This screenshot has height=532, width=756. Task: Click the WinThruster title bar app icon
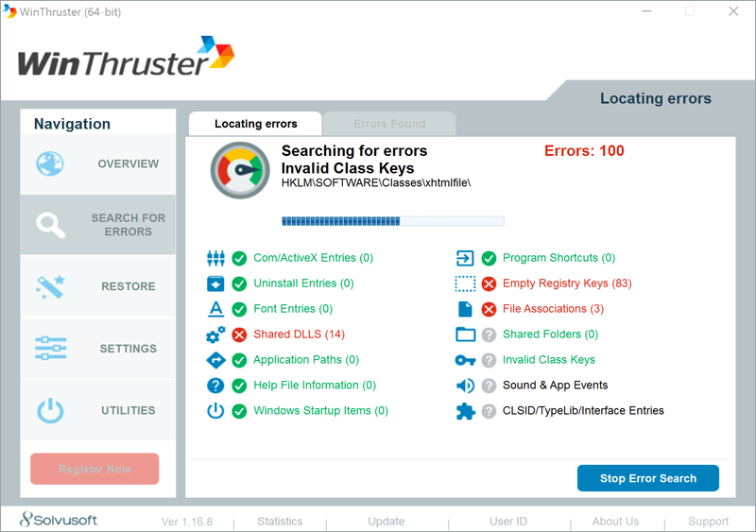9,11
